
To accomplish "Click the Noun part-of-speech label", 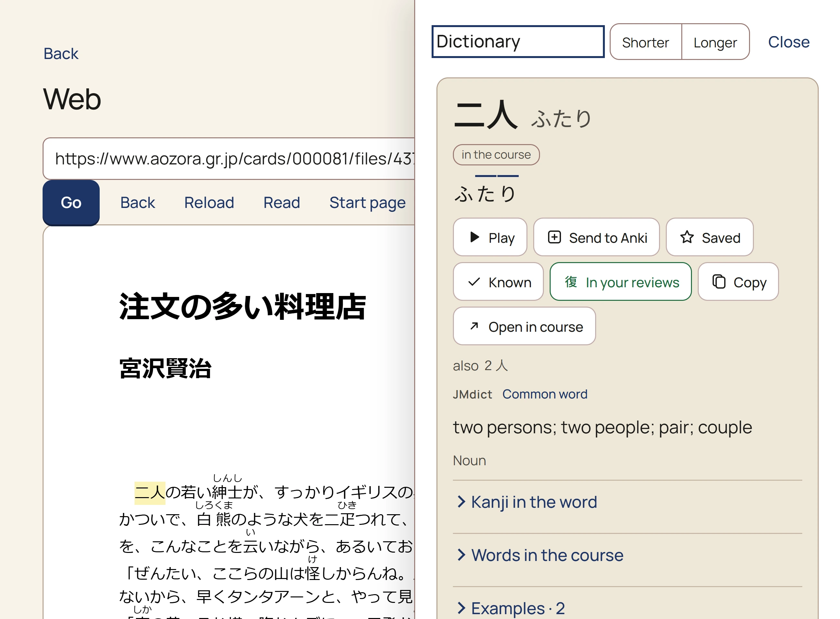I will pyautogui.click(x=469, y=460).
